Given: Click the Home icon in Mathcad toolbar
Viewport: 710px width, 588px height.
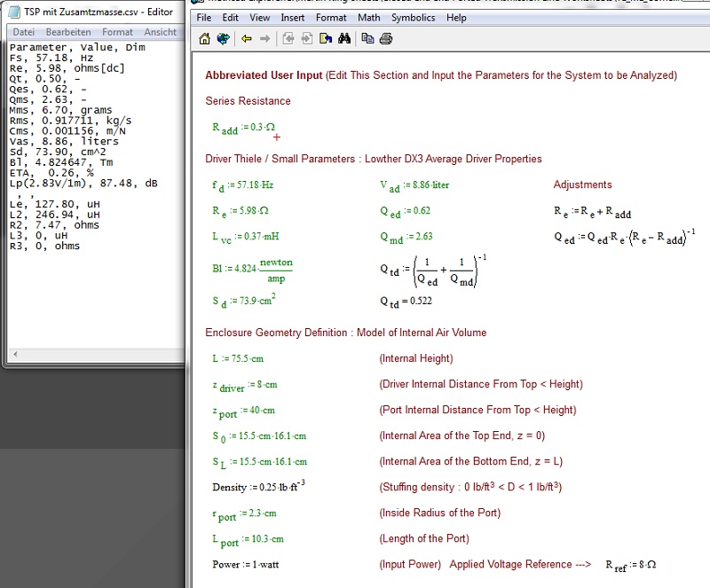Looking at the screenshot, I should click(x=205, y=39).
